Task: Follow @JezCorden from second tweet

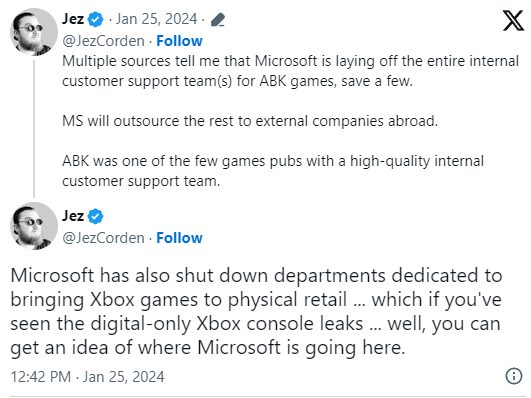Action: point(179,238)
